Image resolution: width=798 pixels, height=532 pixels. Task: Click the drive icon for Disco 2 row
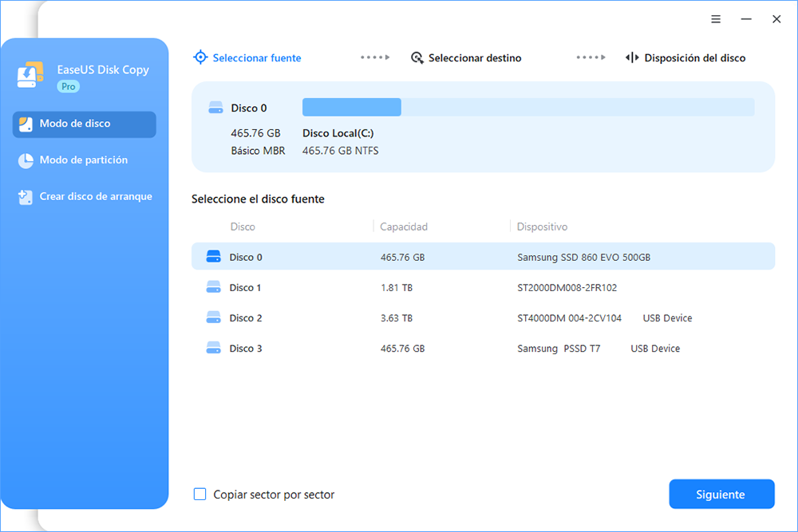point(213,318)
